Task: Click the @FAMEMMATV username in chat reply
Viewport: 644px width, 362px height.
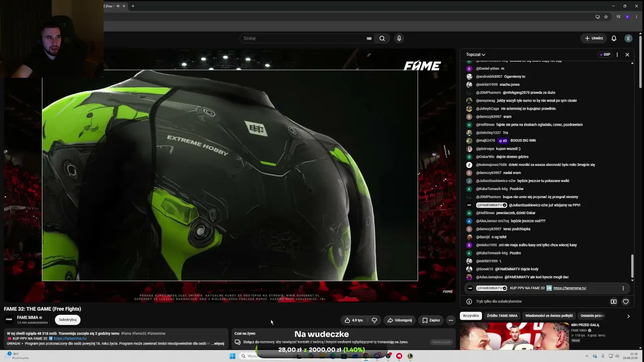Action: (x=492, y=205)
